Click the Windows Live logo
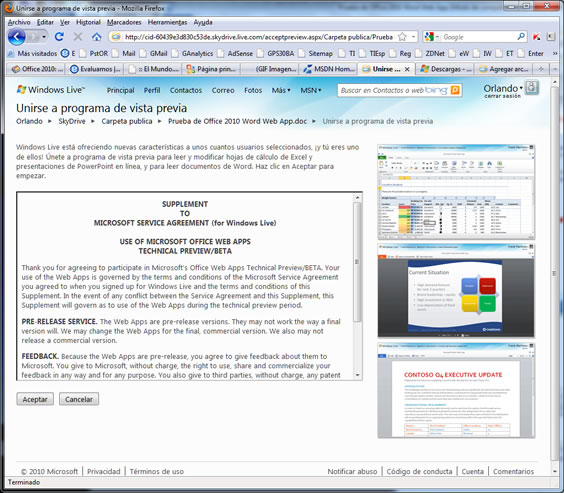This screenshot has width=564, height=493. pos(51,90)
